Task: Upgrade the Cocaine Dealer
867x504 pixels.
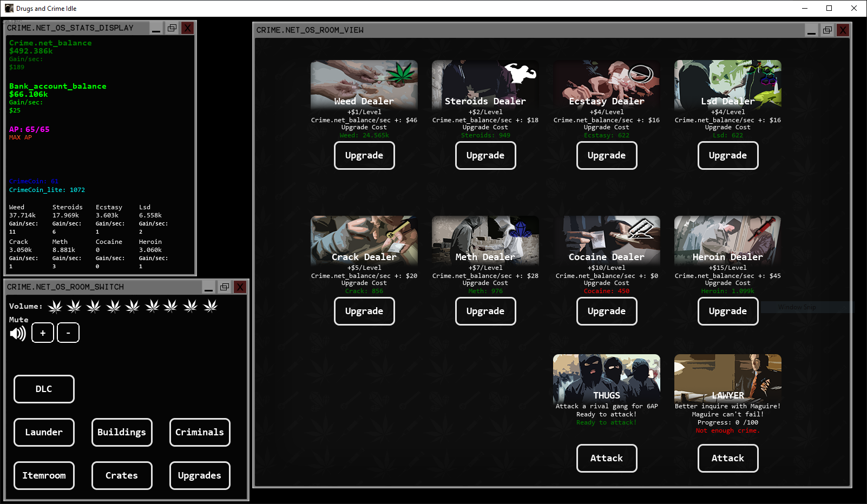Action: [x=606, y=311]
